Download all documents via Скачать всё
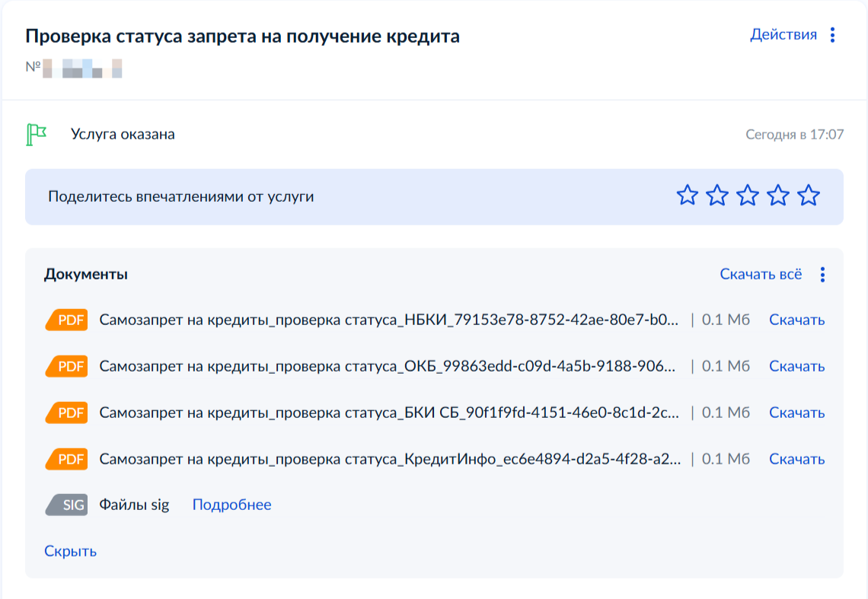868x599 pixels. point(761,275)
